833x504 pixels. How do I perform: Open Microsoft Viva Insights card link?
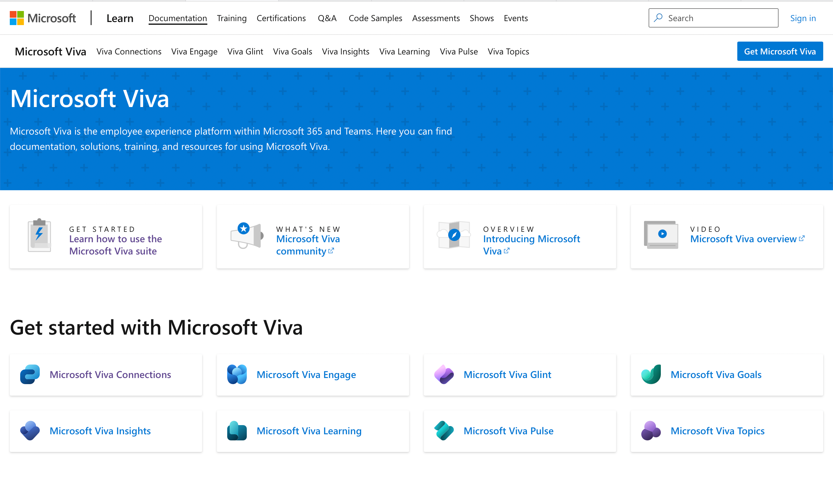click(x=100, y=431)
